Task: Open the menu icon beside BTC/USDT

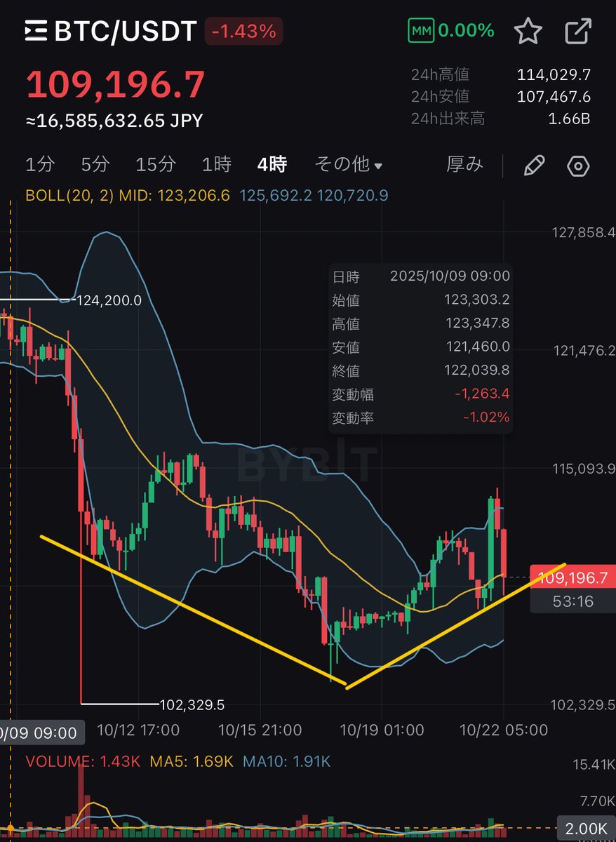Action: (36, 32)
